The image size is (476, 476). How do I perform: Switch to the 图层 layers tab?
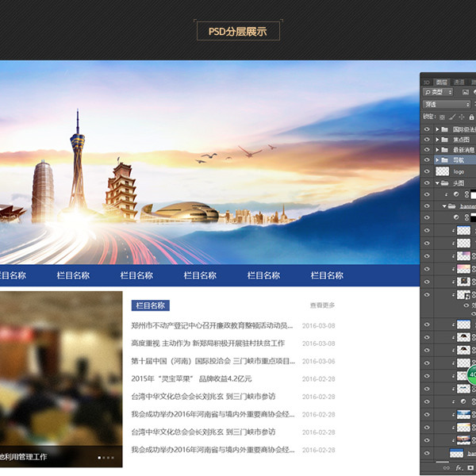tap(441, 83)
